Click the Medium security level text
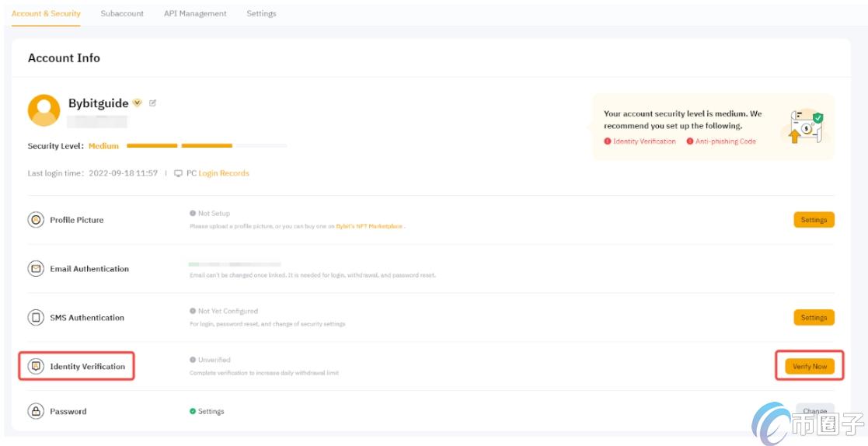Image resolution: width=868 pixels, height=446 pixels. click(103, 146)
